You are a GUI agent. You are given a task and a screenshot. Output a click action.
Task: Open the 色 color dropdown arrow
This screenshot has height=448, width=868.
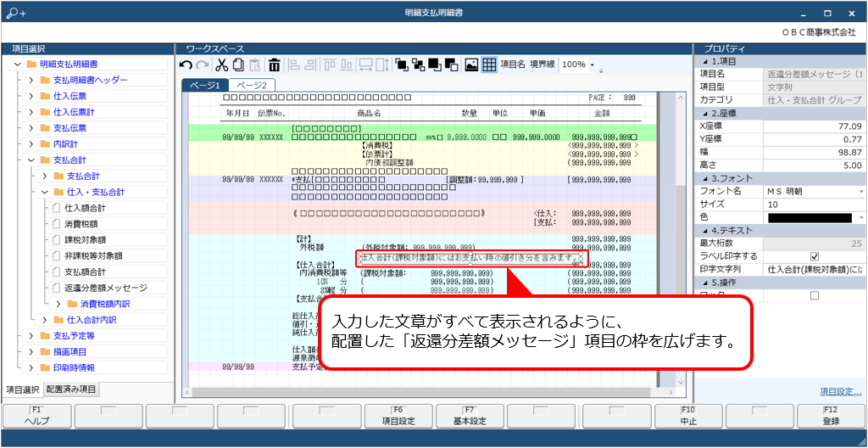861,217
